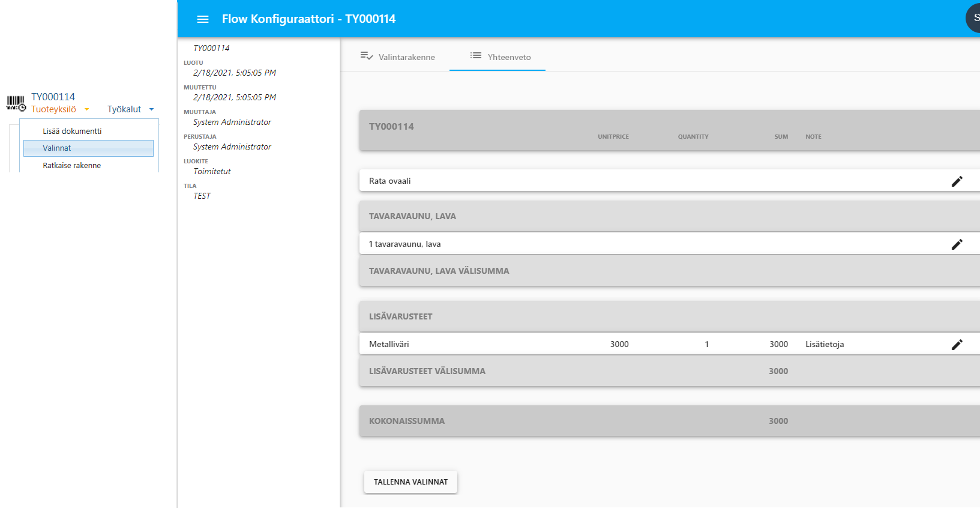The image size is (980, 508).
Task: Click edit pencil on Metalliväri row
Action: coord(957,345)
